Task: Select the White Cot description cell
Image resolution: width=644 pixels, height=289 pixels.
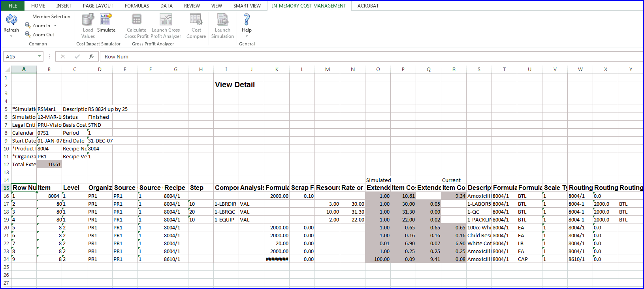Action: tap(479, 244)
